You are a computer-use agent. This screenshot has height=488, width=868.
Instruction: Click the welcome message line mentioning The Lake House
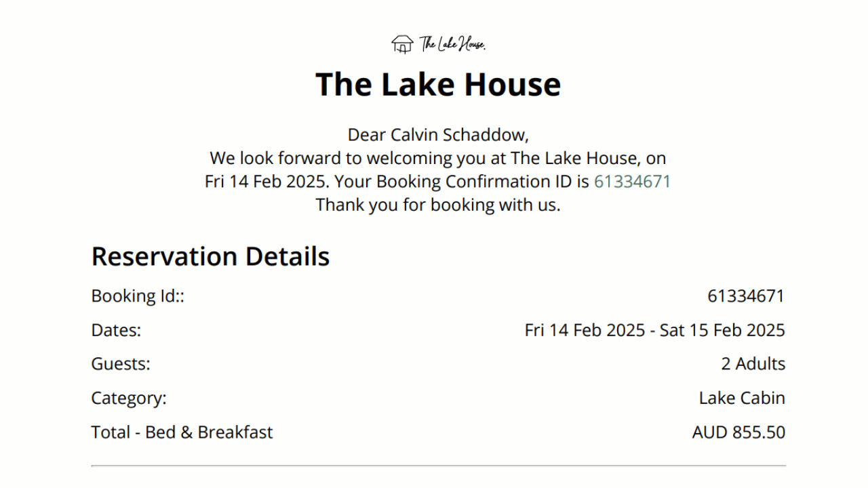tap(438, 159)
